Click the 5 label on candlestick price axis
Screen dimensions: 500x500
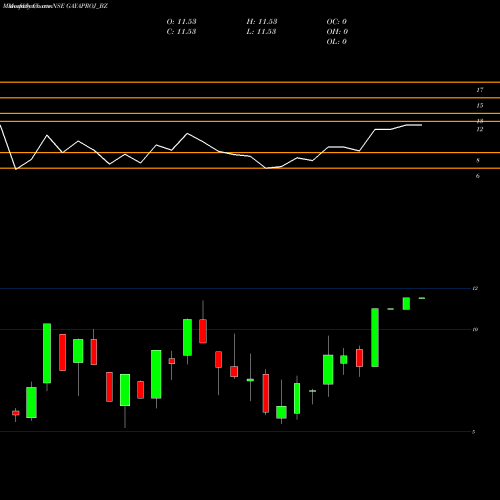click(474, 432)
